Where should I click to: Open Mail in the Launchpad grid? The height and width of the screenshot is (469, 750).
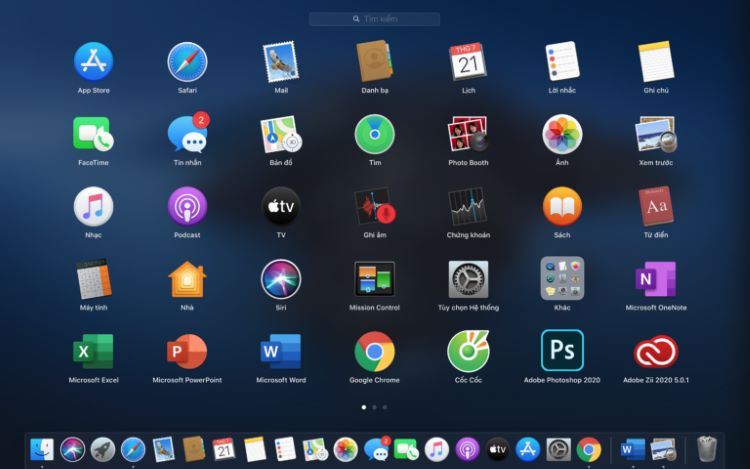281,62
